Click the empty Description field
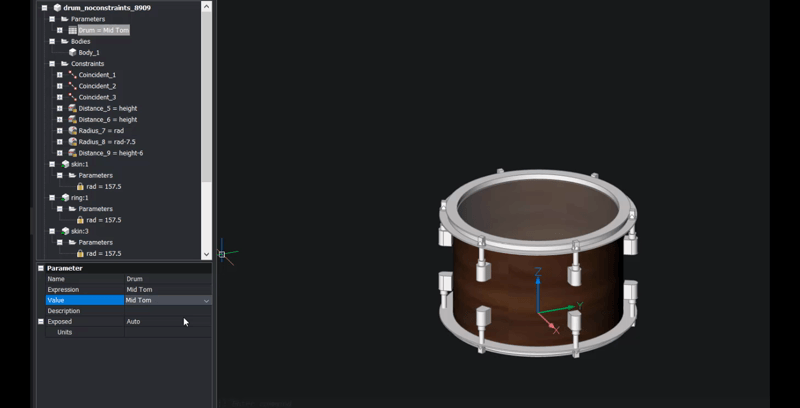Viewport: 800px width, 408px height. pos(165,311)
